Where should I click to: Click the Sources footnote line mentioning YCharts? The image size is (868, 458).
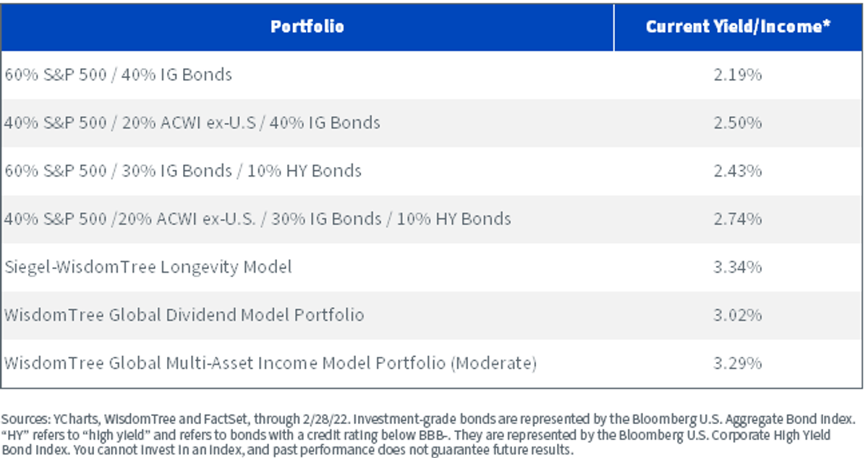point(428,420)
